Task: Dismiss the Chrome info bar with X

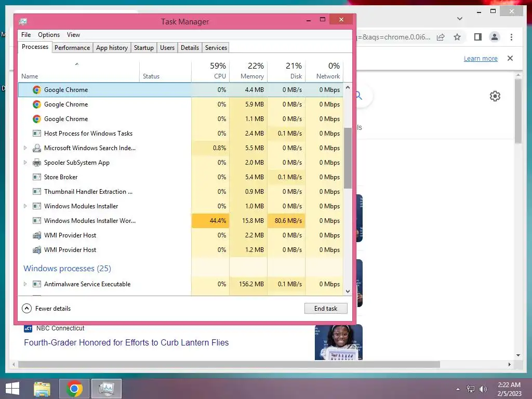Action: point(510,58)
